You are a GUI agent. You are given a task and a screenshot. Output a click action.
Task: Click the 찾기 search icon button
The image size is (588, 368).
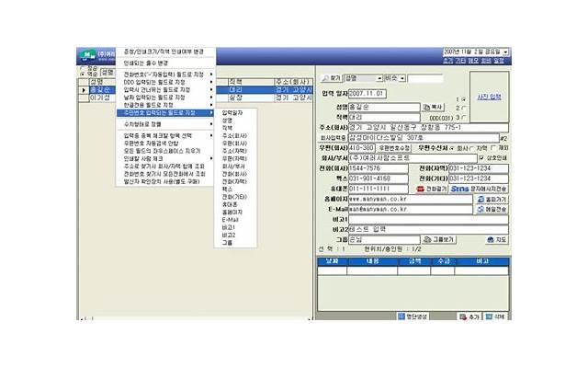332,79
